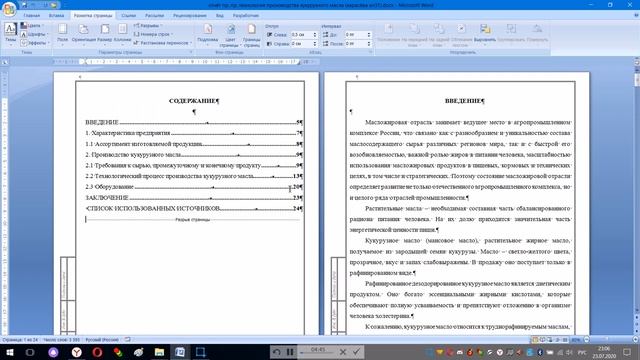
Task: Open the theme Colors (Цвета) dropdown
Action: coord(33,26)
